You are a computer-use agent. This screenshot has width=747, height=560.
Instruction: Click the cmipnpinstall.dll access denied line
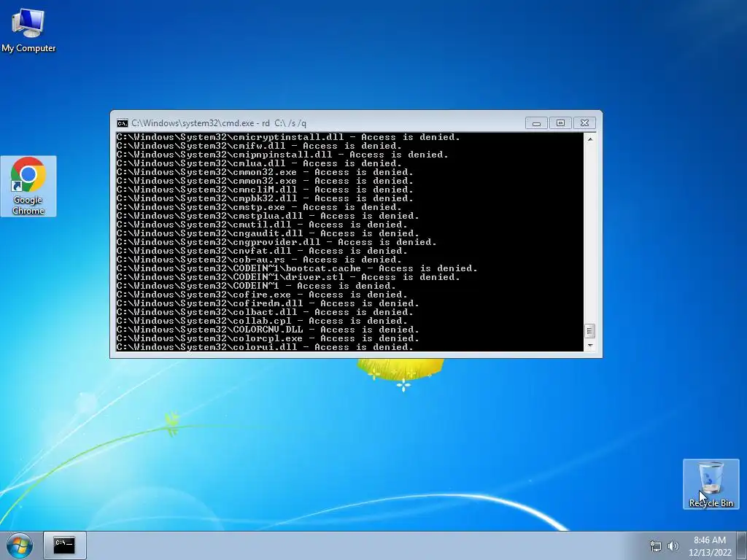282,155
